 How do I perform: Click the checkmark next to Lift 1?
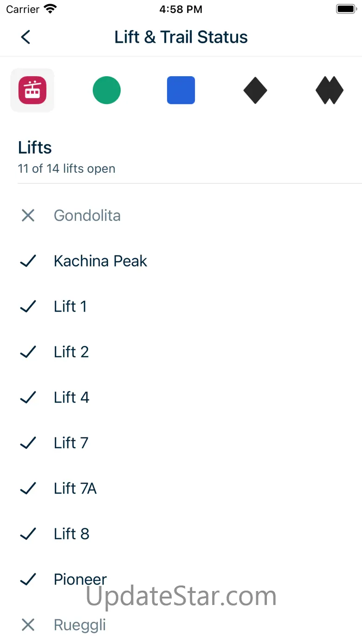(x=28, y=306)
